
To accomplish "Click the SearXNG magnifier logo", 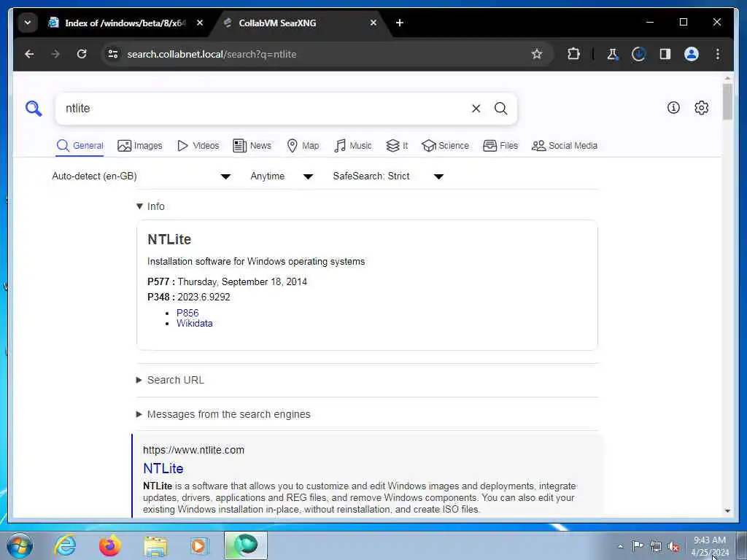I will (34, 109).
